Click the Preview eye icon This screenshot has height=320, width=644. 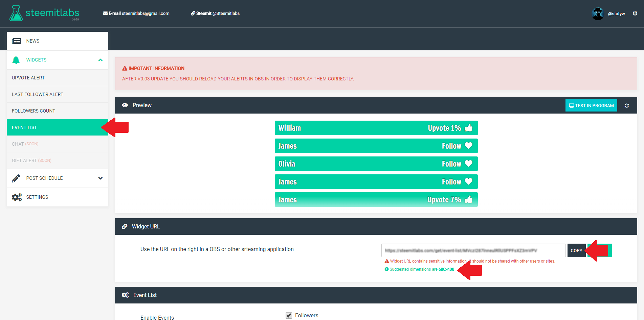point(125,105)
